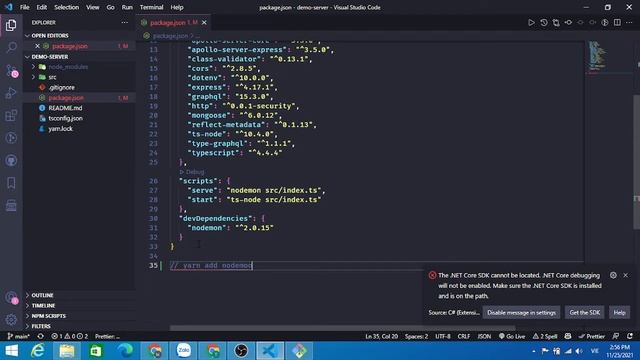This screenshot has height=360, width=640.
Task: Open Zalo from the taskbar
Action: tap(184, 351)
